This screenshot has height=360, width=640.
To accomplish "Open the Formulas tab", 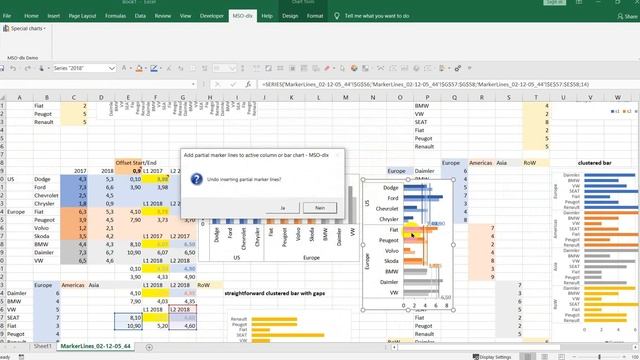I will (116, 16).
